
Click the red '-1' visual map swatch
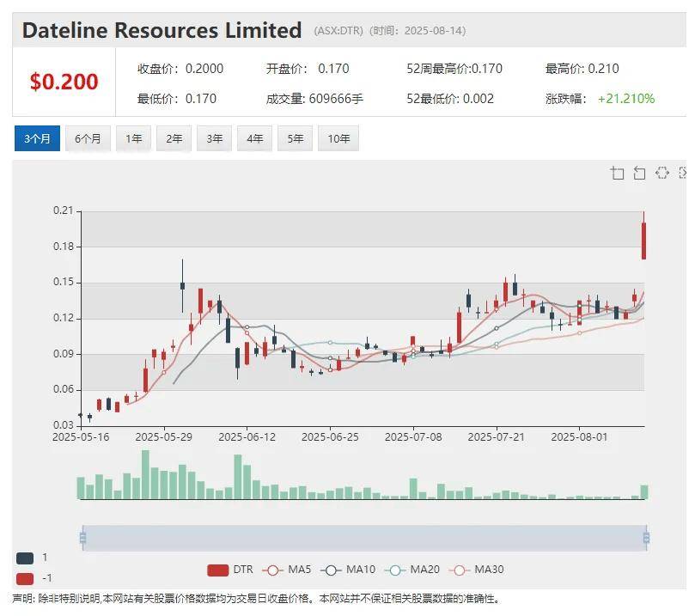tap(25, 578)
